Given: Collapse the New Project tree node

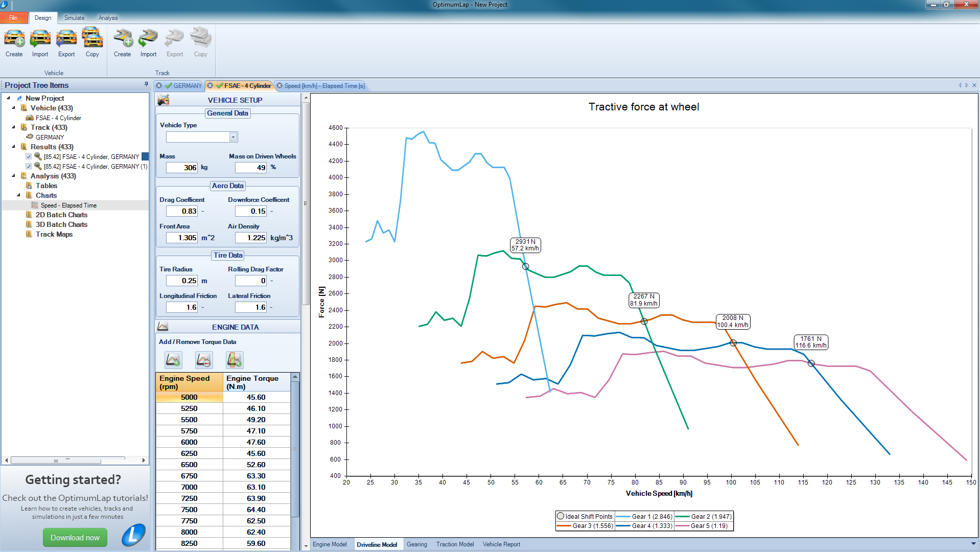Looking at the screenshot, I should tap(8, 98).
